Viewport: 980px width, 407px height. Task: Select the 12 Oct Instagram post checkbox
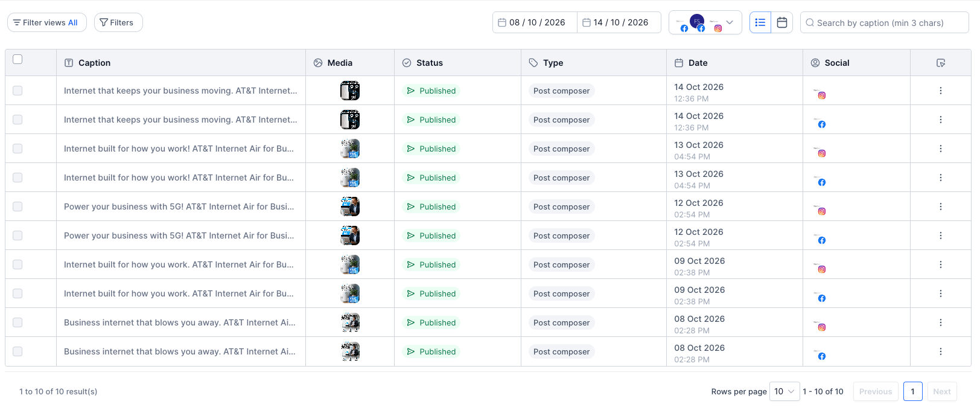point(17,207)
